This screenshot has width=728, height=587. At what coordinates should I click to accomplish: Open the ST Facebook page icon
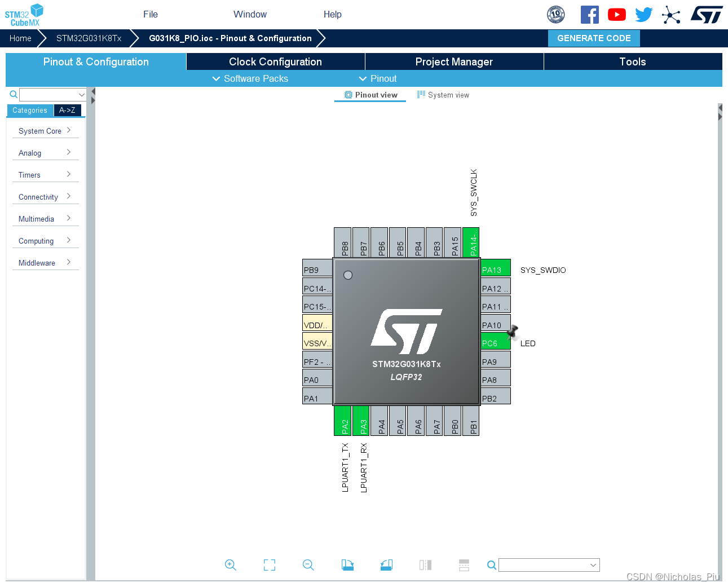pyautogui.click(x=589, y=15)
